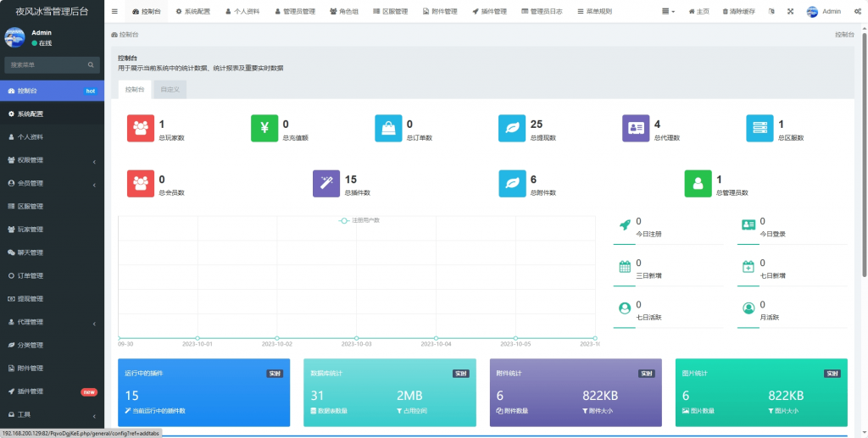The image size is (868, 438).
Task: Open 控制台 in the sidebar
Action: pyautogui.click(x=52, y=91)
